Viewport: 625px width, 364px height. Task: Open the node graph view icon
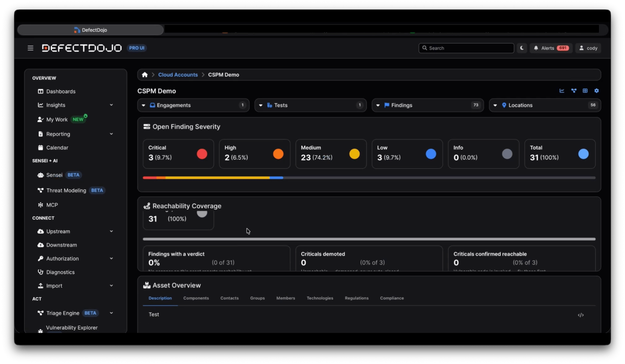click(574, 91)
